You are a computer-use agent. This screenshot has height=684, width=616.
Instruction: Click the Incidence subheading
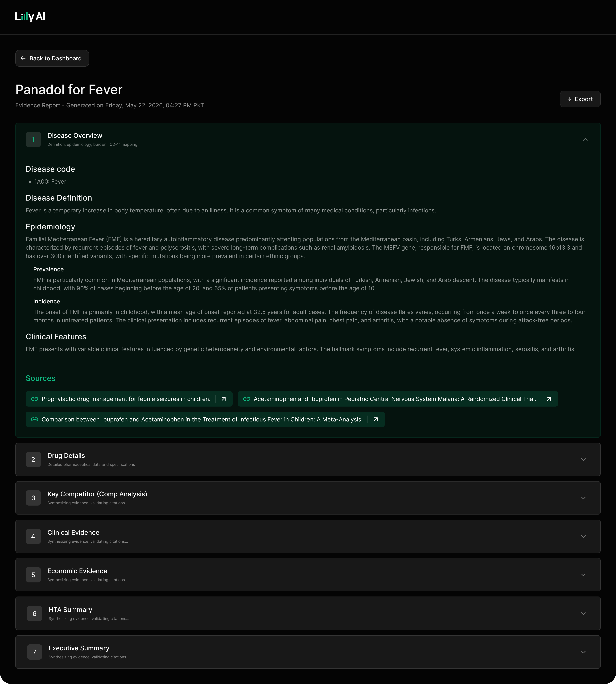point(47,301)
